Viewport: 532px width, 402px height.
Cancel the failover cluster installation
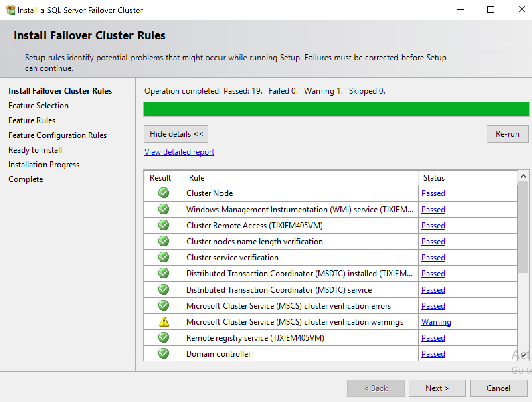pyautogui.click(x=498, y=388)
